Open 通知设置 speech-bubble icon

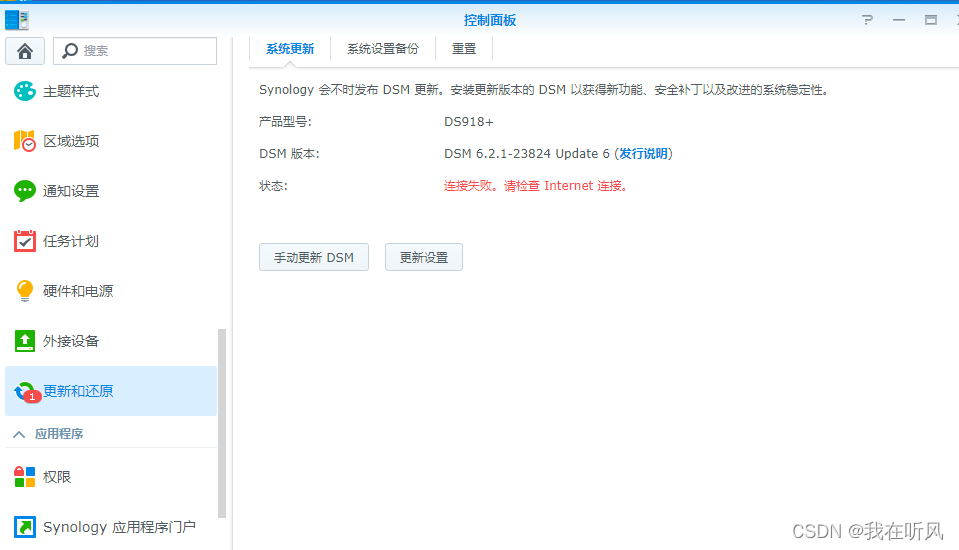pos(24,191)
